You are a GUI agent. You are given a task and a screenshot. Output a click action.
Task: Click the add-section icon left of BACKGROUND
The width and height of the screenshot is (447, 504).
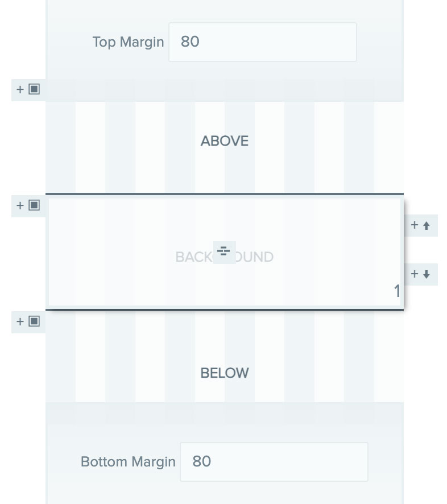(x=34, y=205)
